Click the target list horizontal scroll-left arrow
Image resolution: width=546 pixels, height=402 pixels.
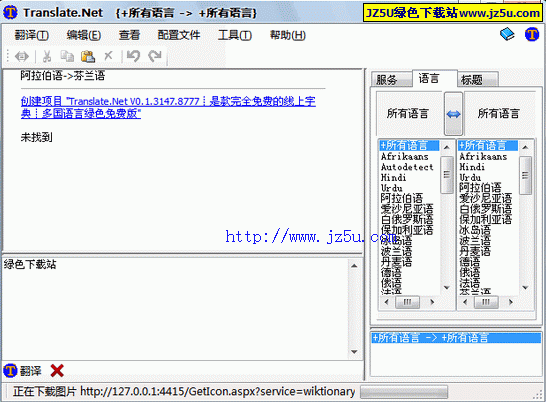(465, 302)
